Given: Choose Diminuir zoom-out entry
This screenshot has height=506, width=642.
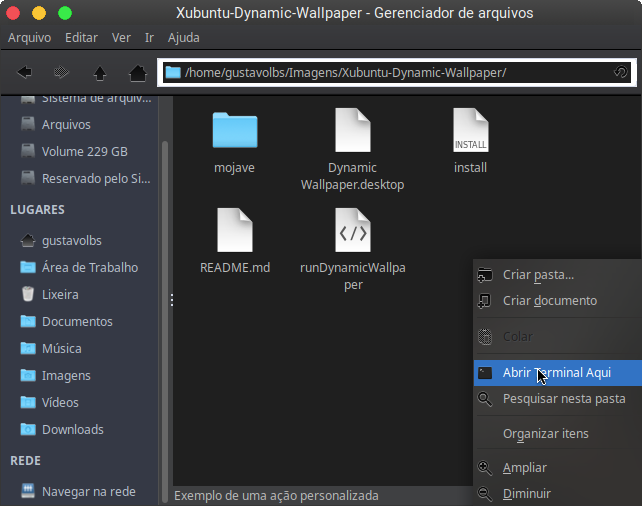Looking at the screenshot, I should (558, 494).
